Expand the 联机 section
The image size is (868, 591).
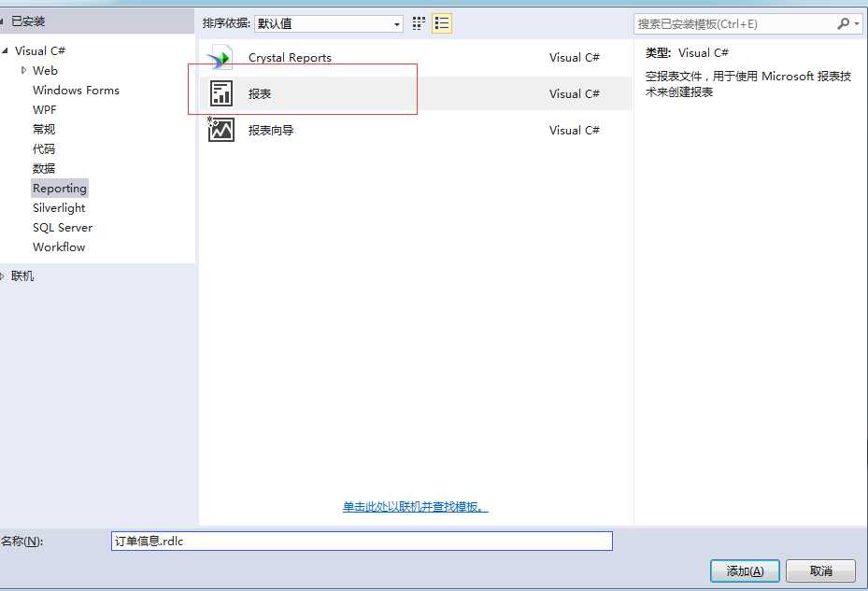coord(2,275)
